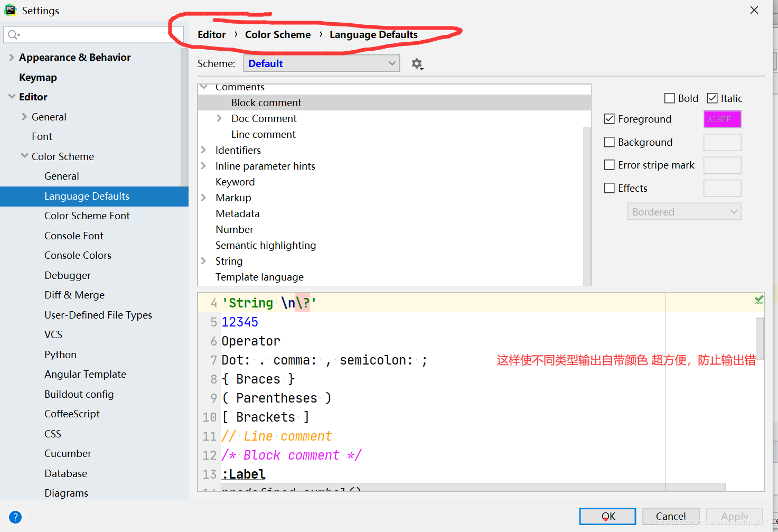Screen dimensions: 778x532
Task: Select Keymap in the settings tree
Action: tap(38, 77)
